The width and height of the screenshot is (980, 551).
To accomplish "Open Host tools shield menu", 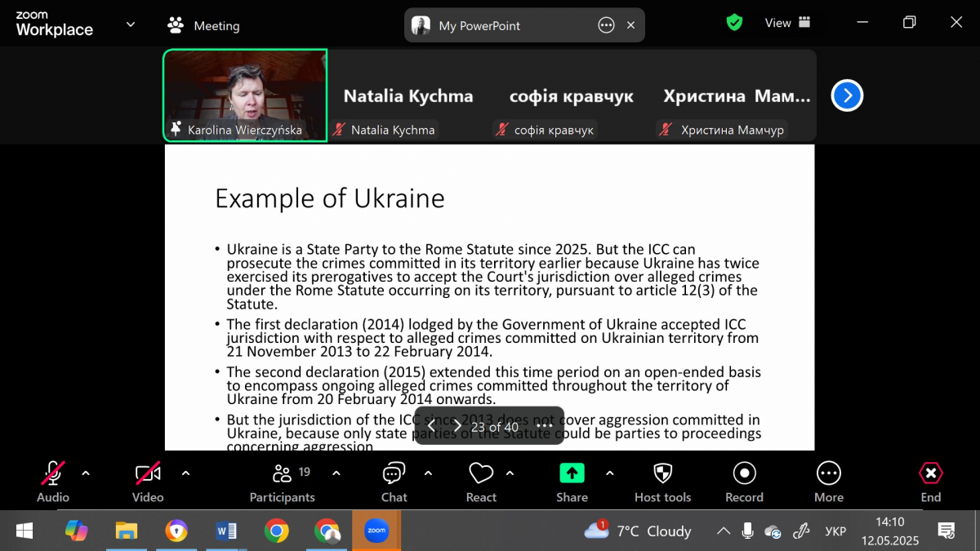I will [x=662, y=482].
